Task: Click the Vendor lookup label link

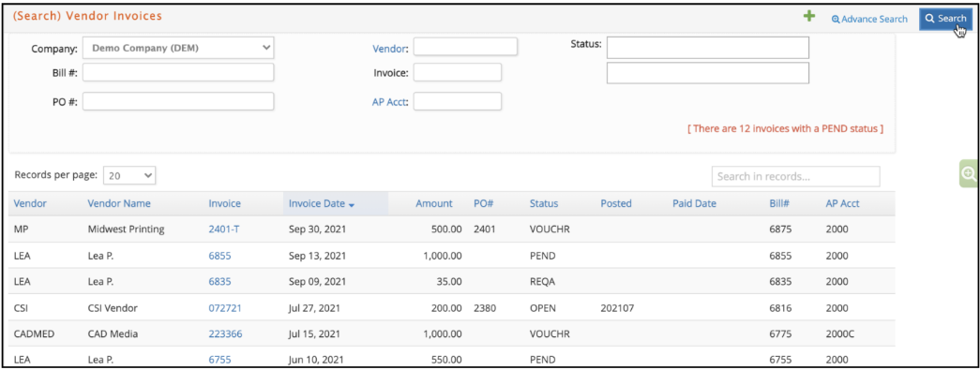Action: 389,49
